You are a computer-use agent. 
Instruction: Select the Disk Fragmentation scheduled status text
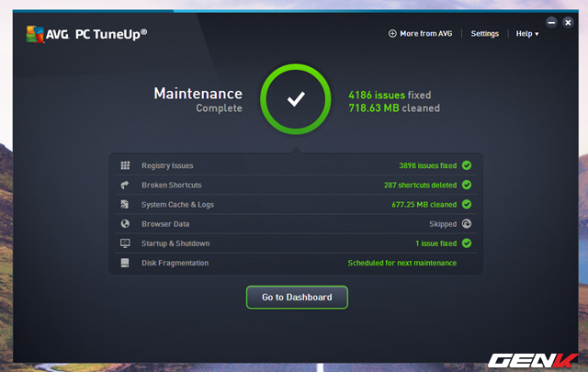[x=401, y=263]
